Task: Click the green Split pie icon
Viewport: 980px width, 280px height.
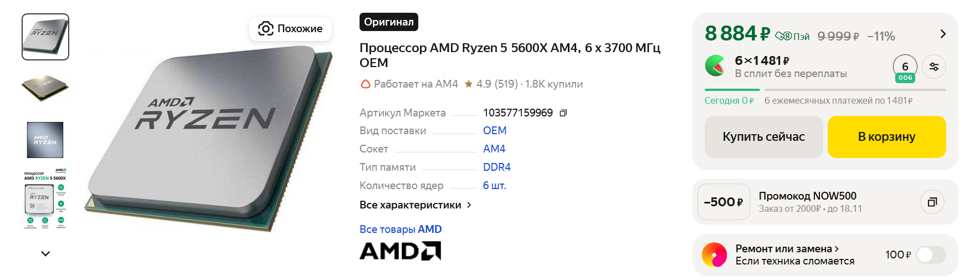Action: pos(715,65)
